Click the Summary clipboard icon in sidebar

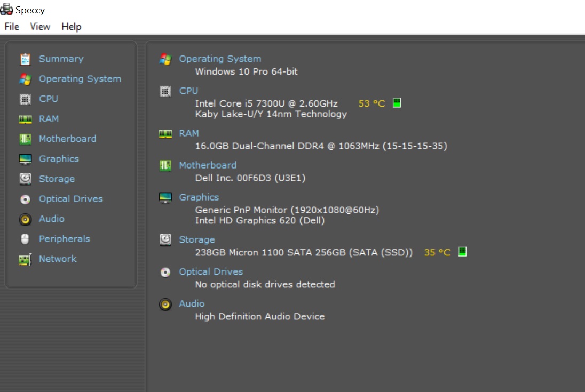(25, 59)
